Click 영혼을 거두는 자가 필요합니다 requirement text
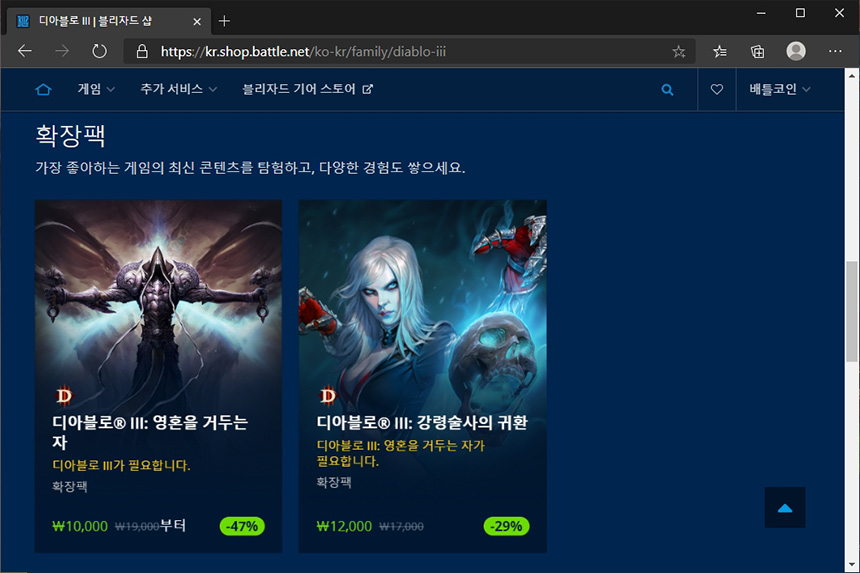This screenshot has width=860, height=573. pos(400,453)
